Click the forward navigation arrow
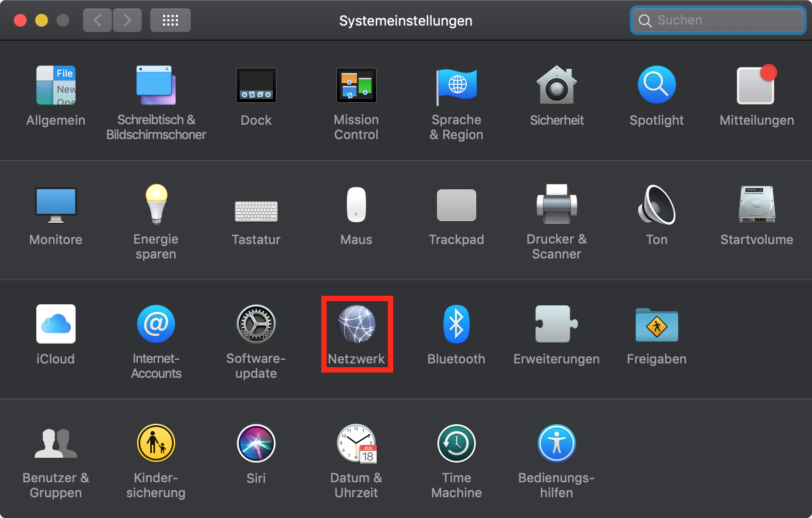Image resolution: width=812 pixels, height=518 pixels. 127,20
